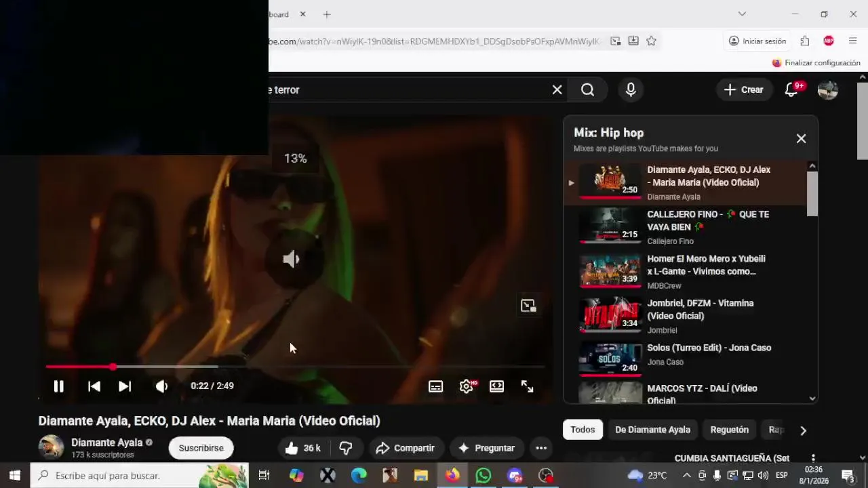This screenshot has height=488, width=868.
Task: Share the video via Compartir
Action: [406, 448]
